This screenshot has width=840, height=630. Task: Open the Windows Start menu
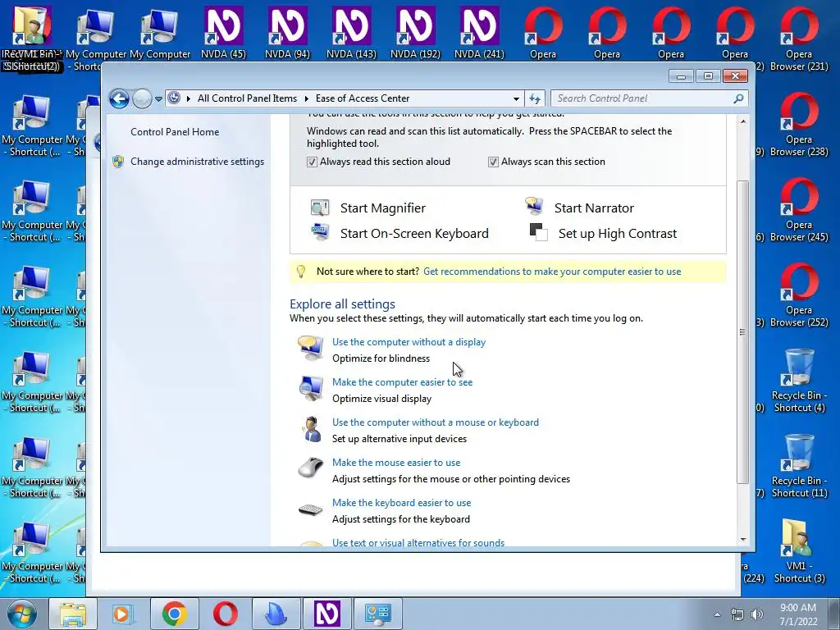pos(21,614)
